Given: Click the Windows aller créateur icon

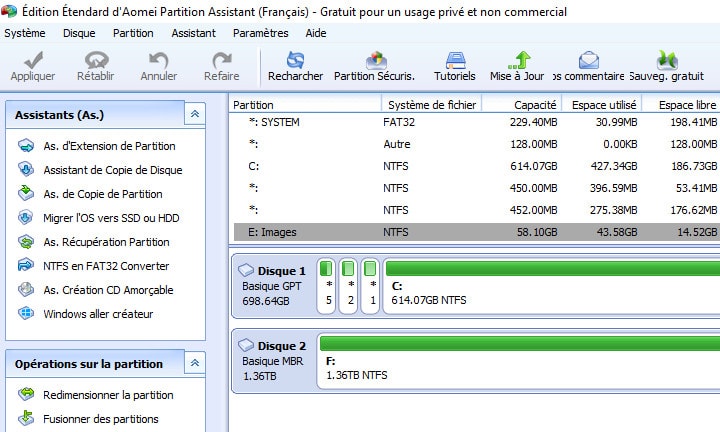Looking at the screenshot, I should tap(26, 314).
